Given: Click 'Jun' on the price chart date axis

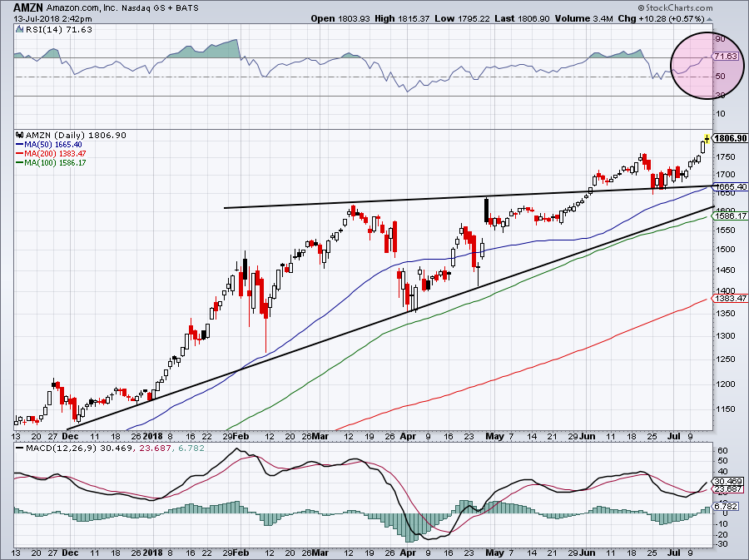Looking at the screenshot, I should tap(588, 436).
